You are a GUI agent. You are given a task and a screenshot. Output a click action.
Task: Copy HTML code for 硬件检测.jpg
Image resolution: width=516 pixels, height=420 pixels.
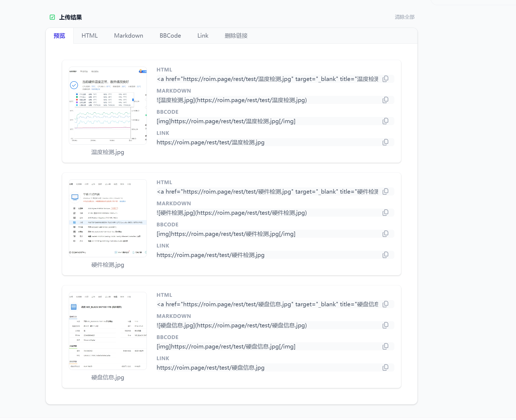coord(385,191)
